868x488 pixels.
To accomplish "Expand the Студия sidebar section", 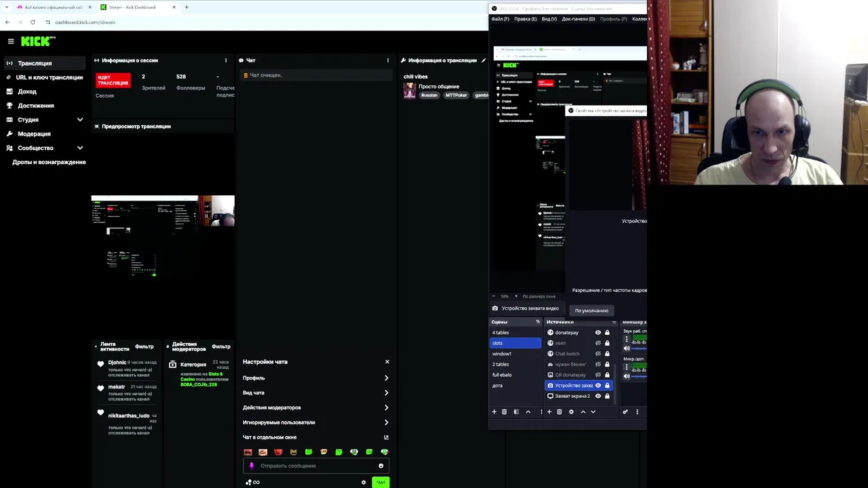I will (80, 120).
